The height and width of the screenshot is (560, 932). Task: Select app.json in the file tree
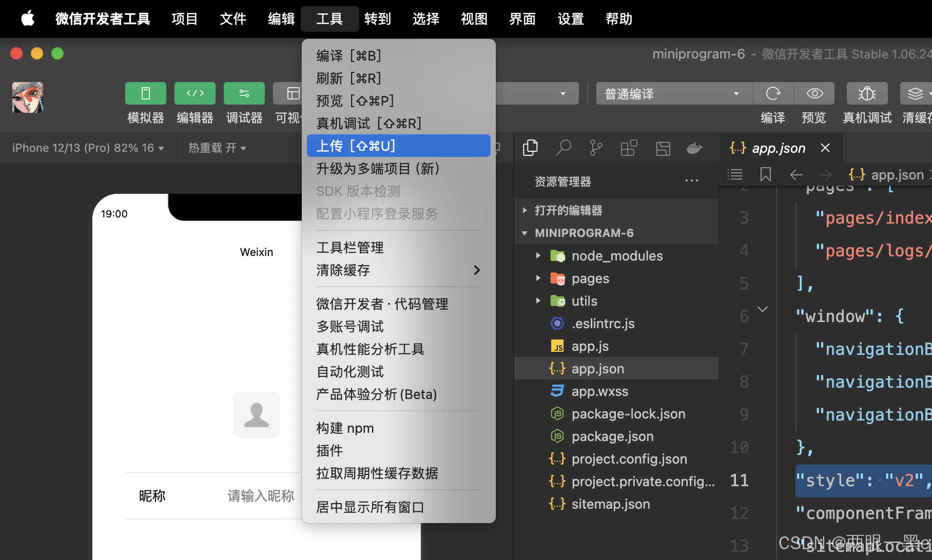pyautogui.click(x=616, y=368)
